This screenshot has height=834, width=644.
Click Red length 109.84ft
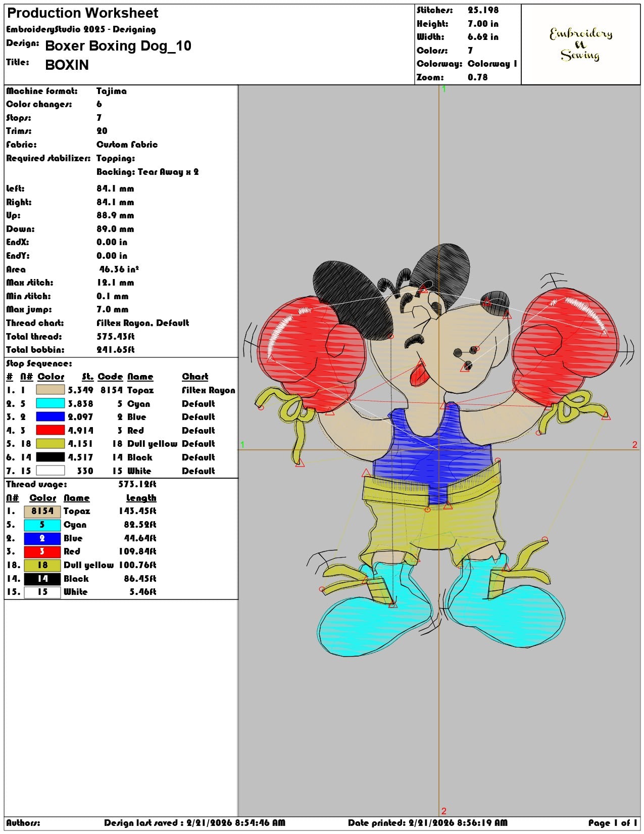(137, 551)
